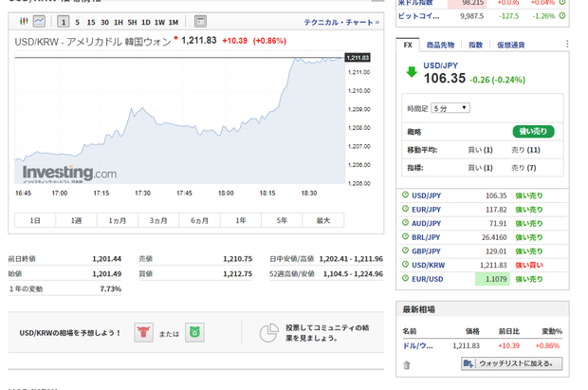Set chart interval to 1D

pyautogui.click(x=146, y=23)
